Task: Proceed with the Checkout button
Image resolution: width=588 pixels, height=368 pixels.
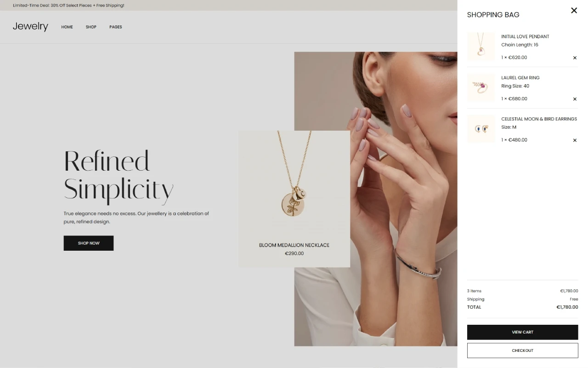Action: (522, 351)
